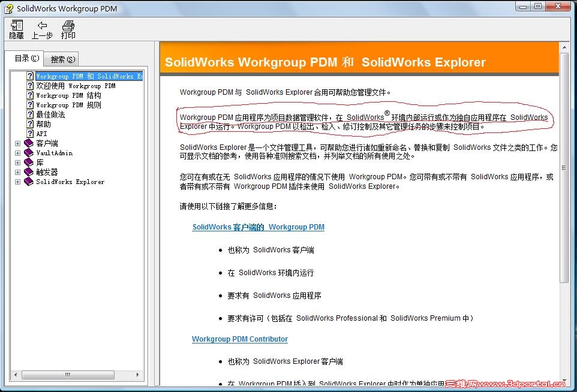Select the highlighted Workgroup PDM 和 SolidWorks entry
Viewport: 577px width, 392px height.
pyautogui.click(x=89, y=76)
